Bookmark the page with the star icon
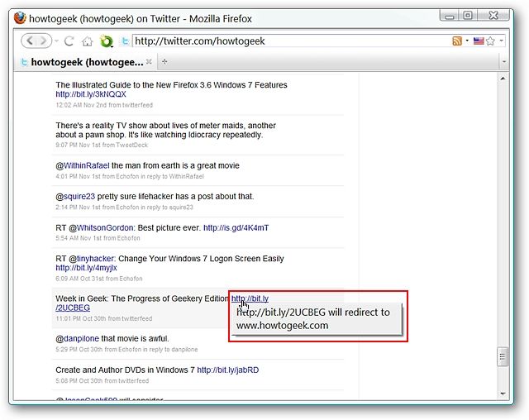Screen dimensions: 529x420 point(490,41)
